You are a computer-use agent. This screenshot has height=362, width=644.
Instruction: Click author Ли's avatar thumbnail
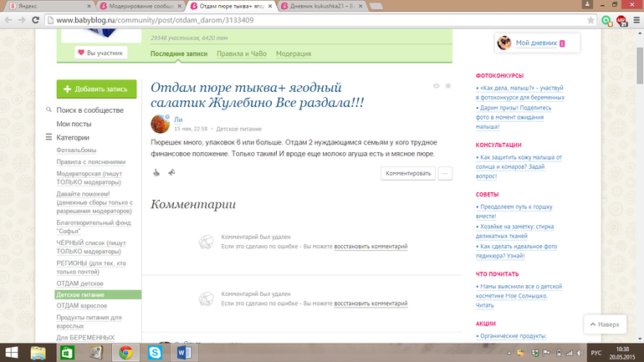160,125
